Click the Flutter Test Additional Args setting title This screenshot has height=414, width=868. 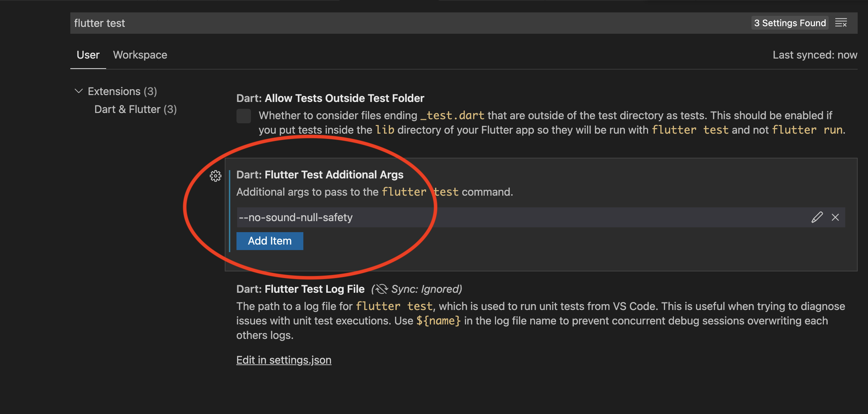tap(320, 175)
